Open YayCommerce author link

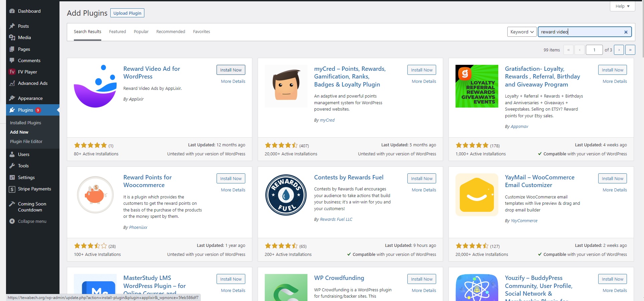[524, 220]
